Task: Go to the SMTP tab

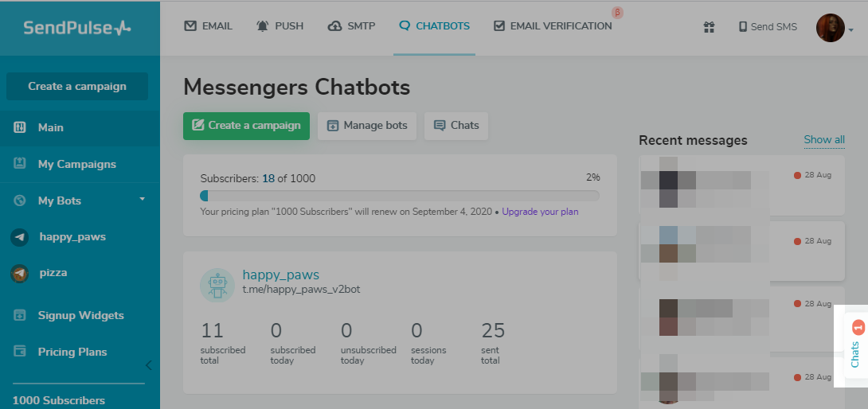Action: pos(353,26)
